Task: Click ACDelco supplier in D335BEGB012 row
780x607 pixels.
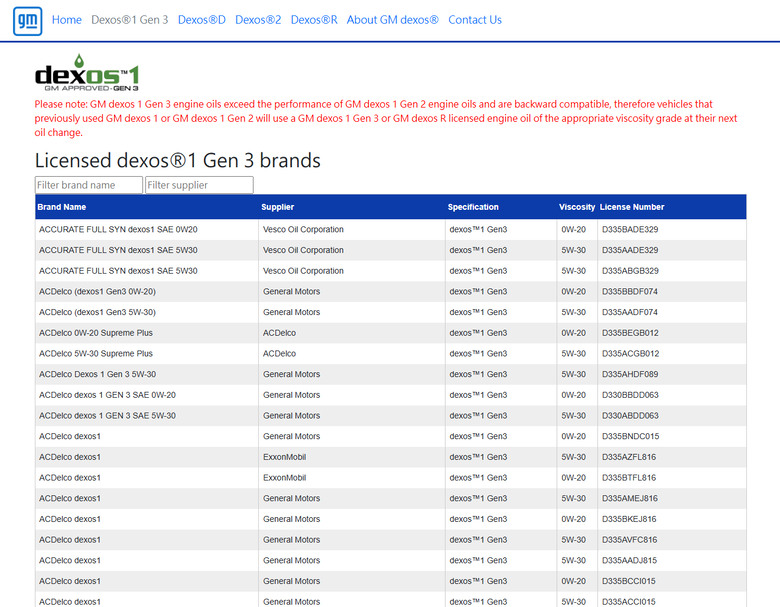Action: [279, 333]
